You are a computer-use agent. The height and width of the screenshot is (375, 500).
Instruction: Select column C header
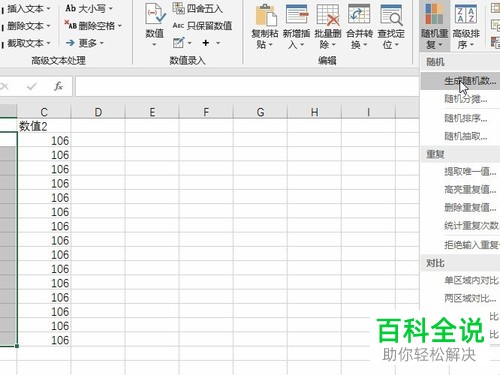pos(44,112)
